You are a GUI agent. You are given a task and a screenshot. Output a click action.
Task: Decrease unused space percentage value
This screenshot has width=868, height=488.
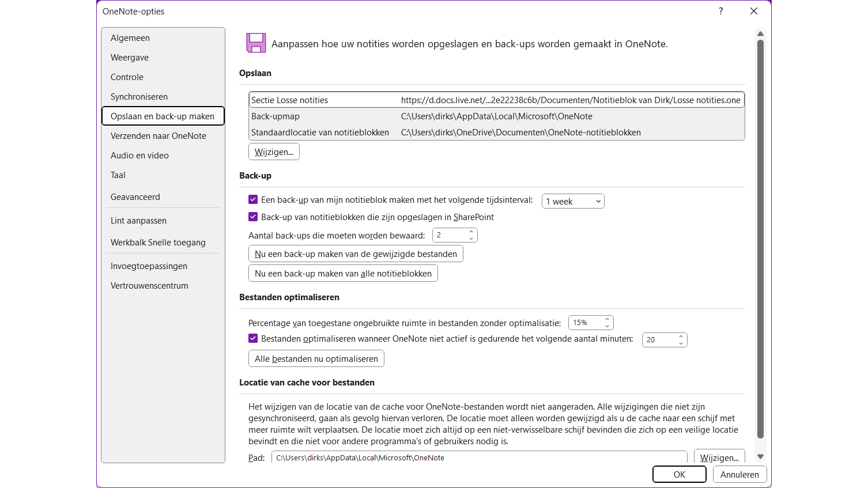point(607,326)
